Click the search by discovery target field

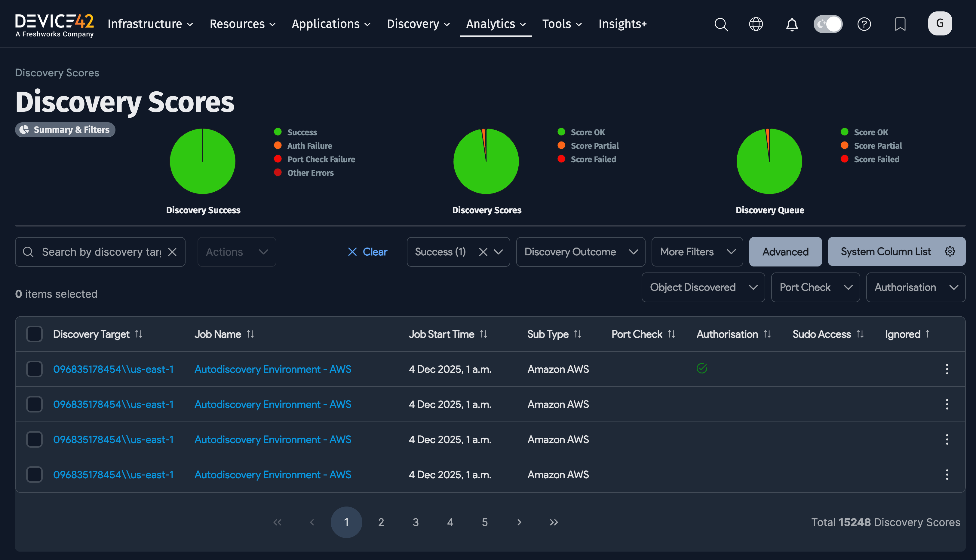click(101, 252)
